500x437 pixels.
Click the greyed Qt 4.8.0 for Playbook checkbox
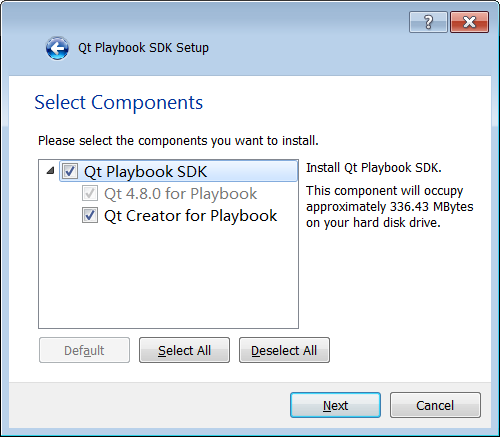[x=90, y=193]
